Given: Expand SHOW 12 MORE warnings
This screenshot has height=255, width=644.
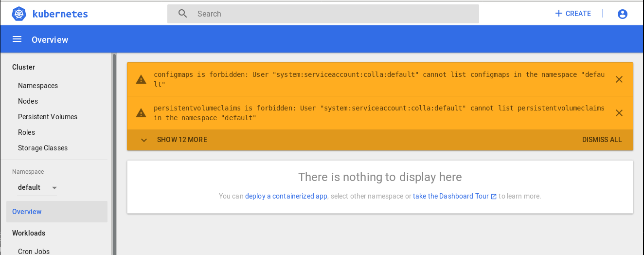Looking at the screenshot, I should 174,140.
